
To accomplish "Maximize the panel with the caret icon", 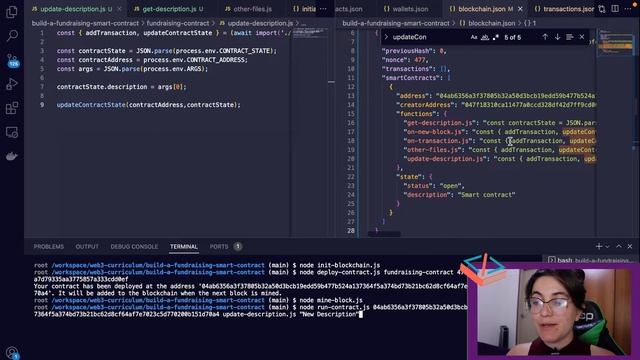I will click(x=619, y=246).
